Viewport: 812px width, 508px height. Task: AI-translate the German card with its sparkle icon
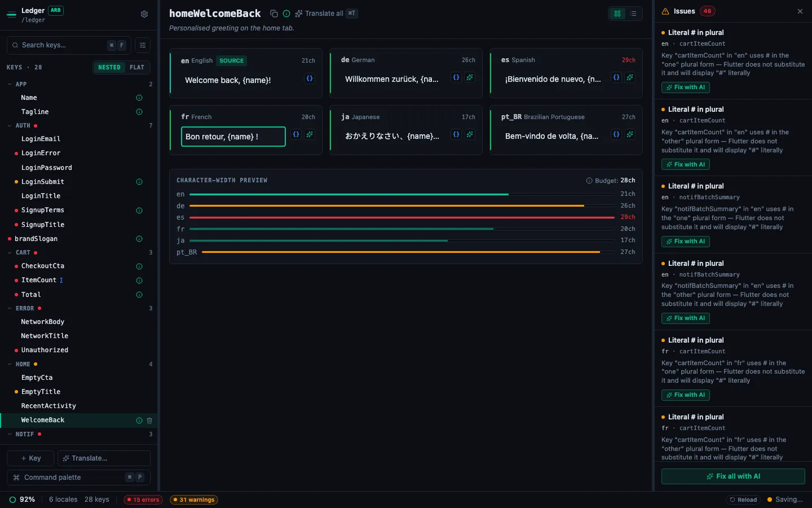[470, 77]
